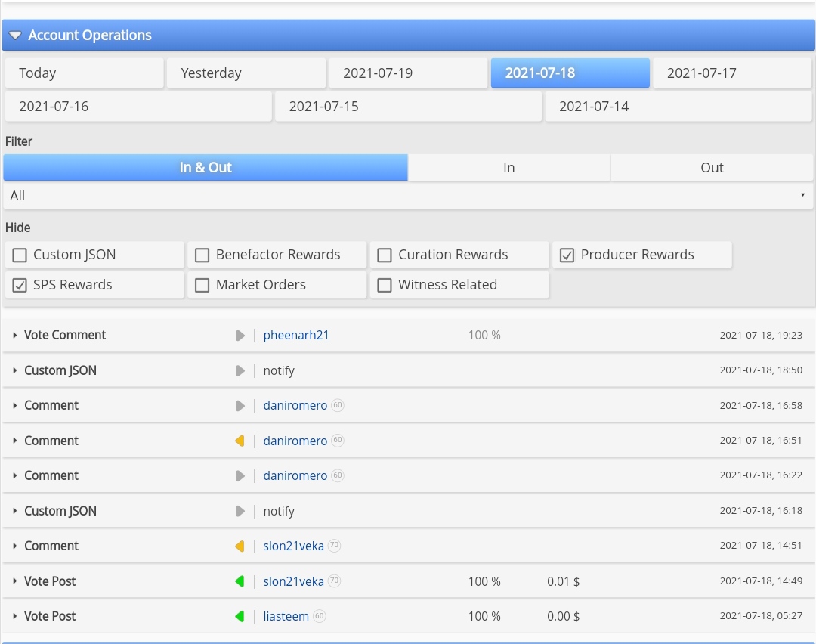816x644 pixels.
Task: Click gray arrow on 16:22 daniromero row
Action: [240, 476]
